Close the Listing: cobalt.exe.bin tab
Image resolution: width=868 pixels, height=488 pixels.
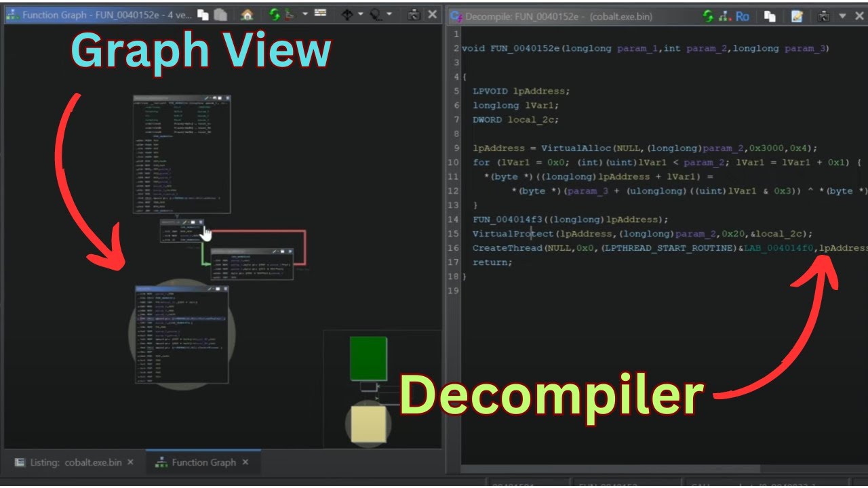[130, 462]
